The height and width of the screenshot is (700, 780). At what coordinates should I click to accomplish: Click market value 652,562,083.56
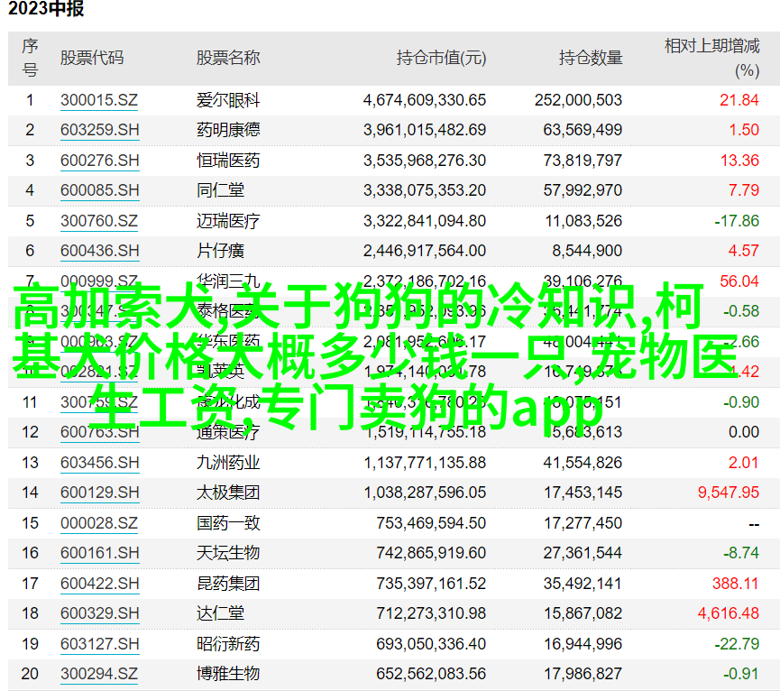pyautogui.click(x=431, y=674)
